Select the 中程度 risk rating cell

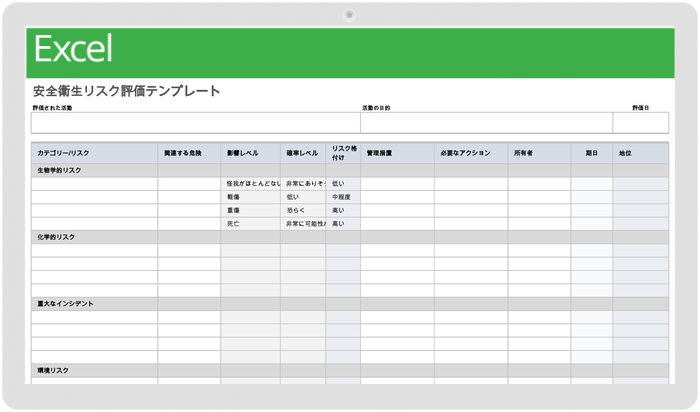pos(343,197)
